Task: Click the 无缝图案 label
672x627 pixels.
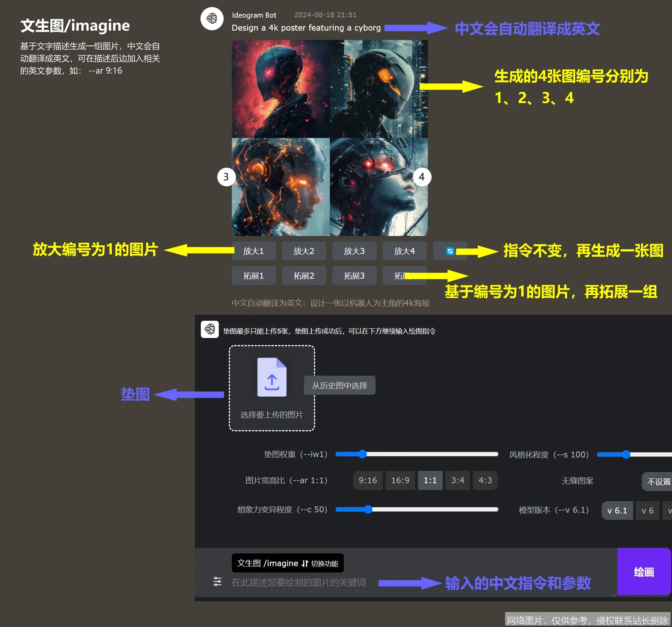Action: (x=578, y=481)
